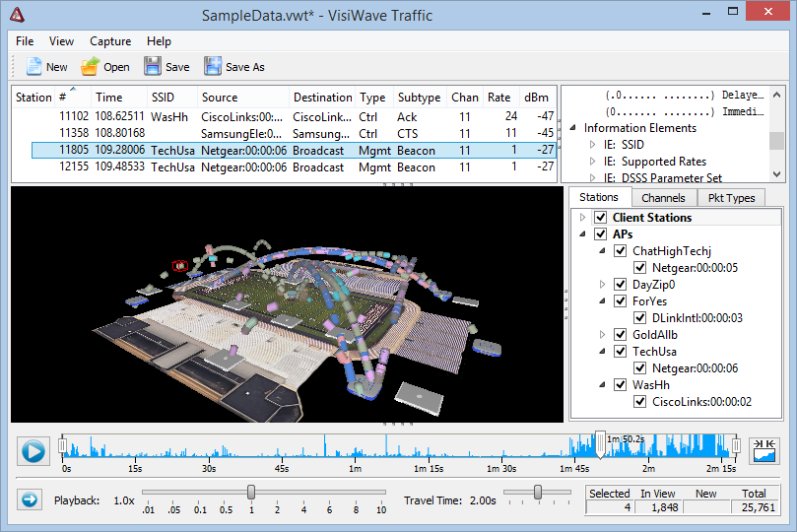Click the timeline left range handle
The image size is (797, 532).
pyautogui.click(x=62, y=445)
